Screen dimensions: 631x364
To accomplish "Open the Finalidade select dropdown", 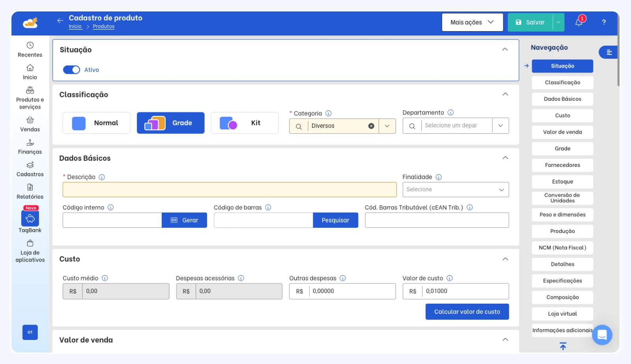I will pyautogui.click(x=456, y=190).
